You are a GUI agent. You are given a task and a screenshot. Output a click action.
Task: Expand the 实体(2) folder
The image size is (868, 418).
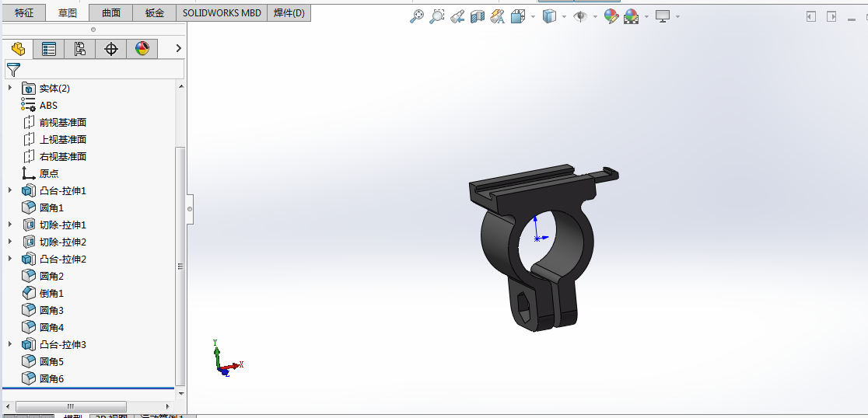(x=9, y=88)
